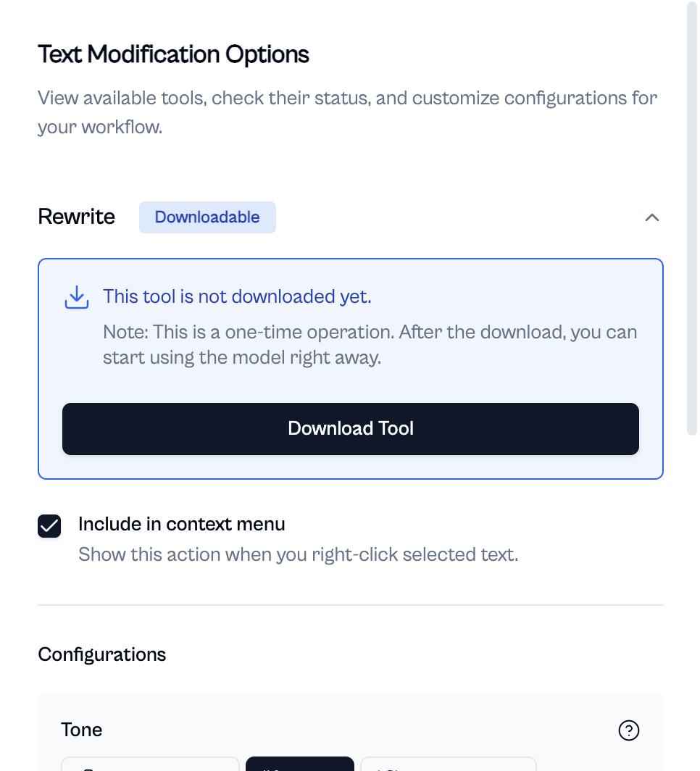Click the Text Modification Options heading

pos(173,54)
